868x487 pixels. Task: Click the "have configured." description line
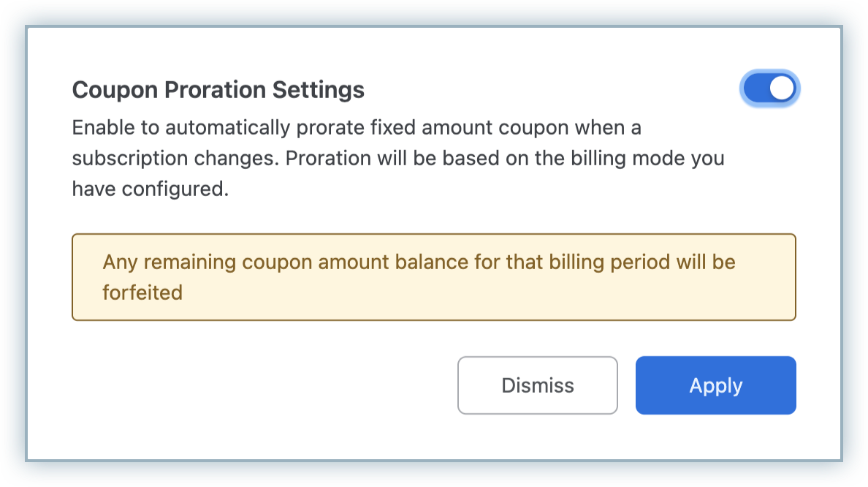click(x=151, y=189)
